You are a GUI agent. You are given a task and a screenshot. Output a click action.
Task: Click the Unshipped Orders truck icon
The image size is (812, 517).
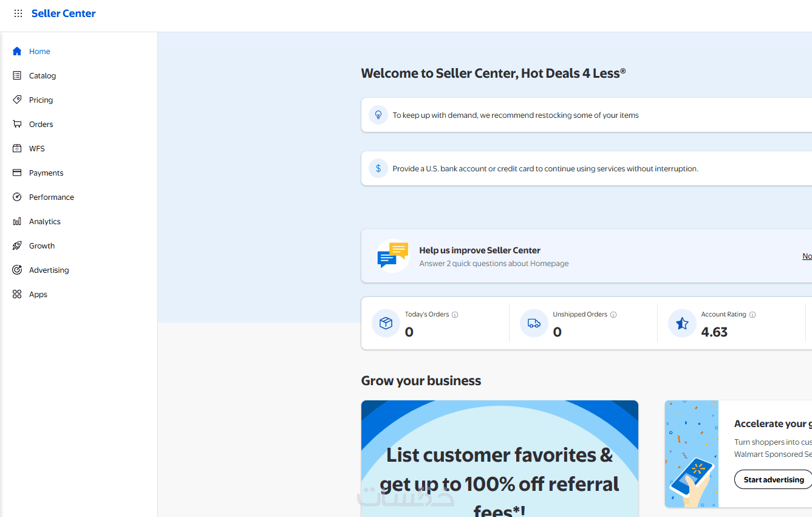point(534,323)
